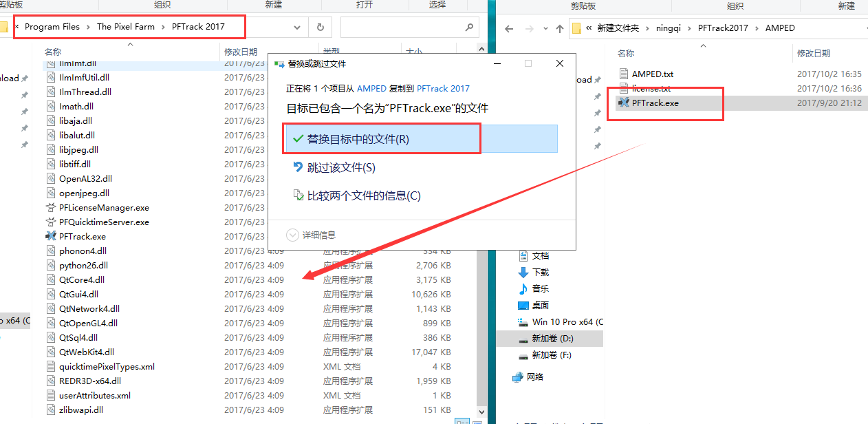Select zlibwapi.dll file icon
The image size is (868, 424).
click(51, 410)
